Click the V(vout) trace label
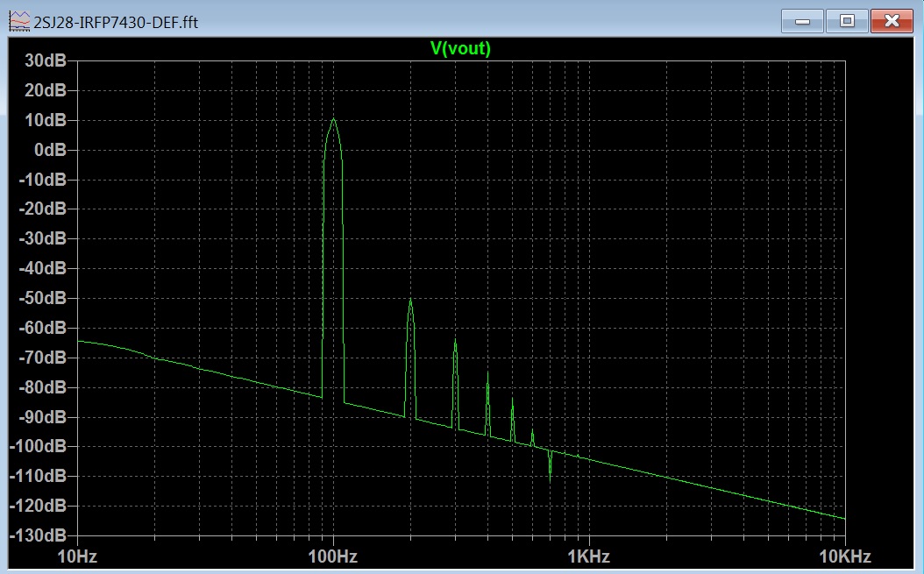 point(460,48)
